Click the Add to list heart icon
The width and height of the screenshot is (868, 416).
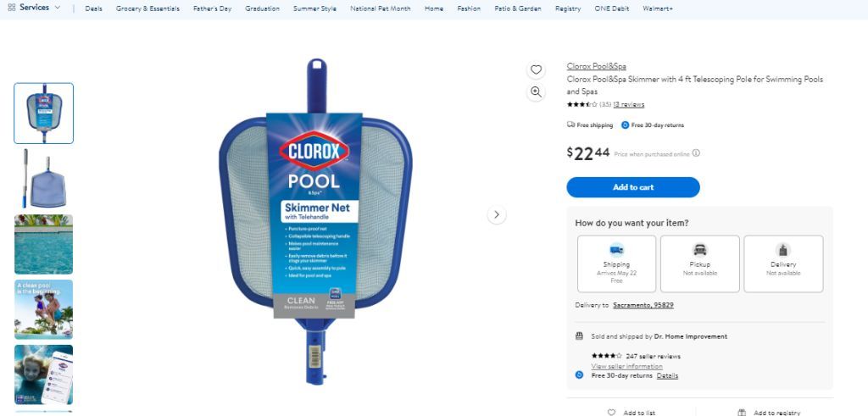[611, 413]
